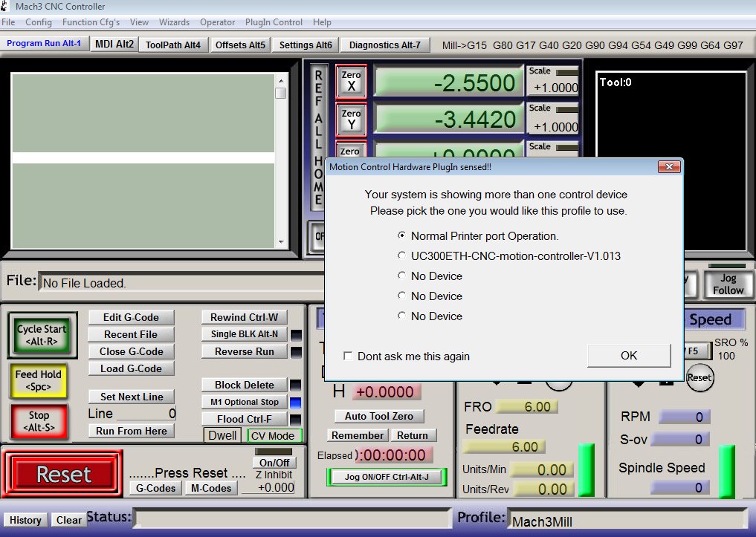756x537 pixels.
Task: Click the big red Reset button
Action: point(63,475)
